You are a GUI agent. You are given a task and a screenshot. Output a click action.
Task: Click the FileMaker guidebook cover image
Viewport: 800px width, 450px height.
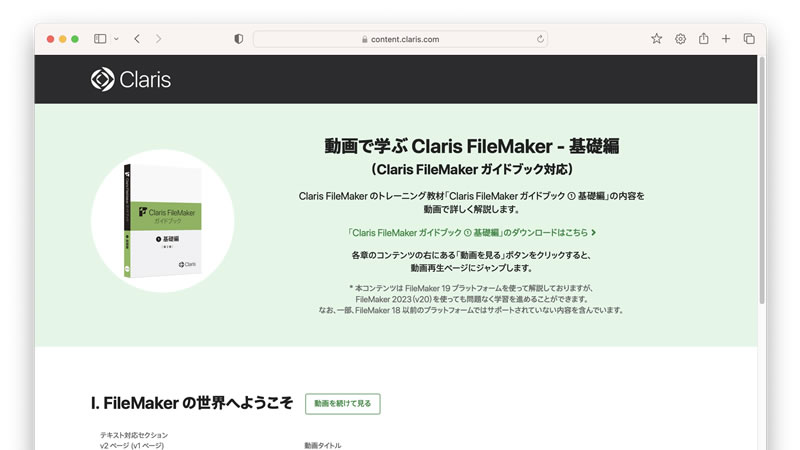[x=163, y=221]
